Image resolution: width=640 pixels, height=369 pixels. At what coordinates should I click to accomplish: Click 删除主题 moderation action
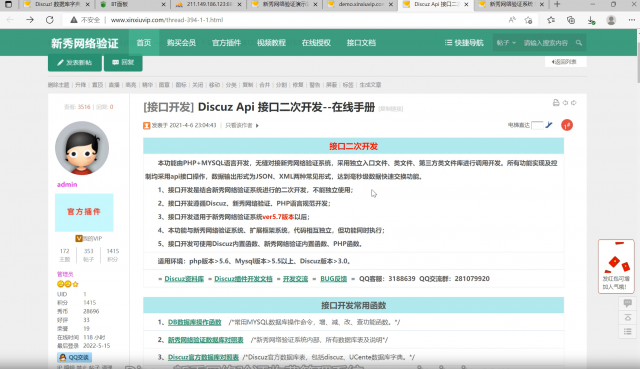(x=58, y=85)
